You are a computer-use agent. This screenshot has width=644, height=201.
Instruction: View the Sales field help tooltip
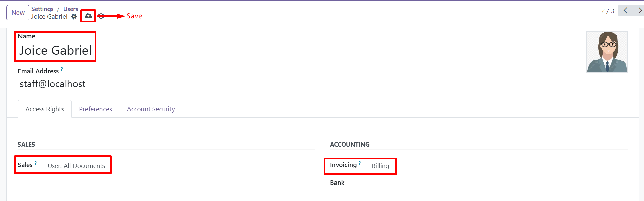point(36,162)
